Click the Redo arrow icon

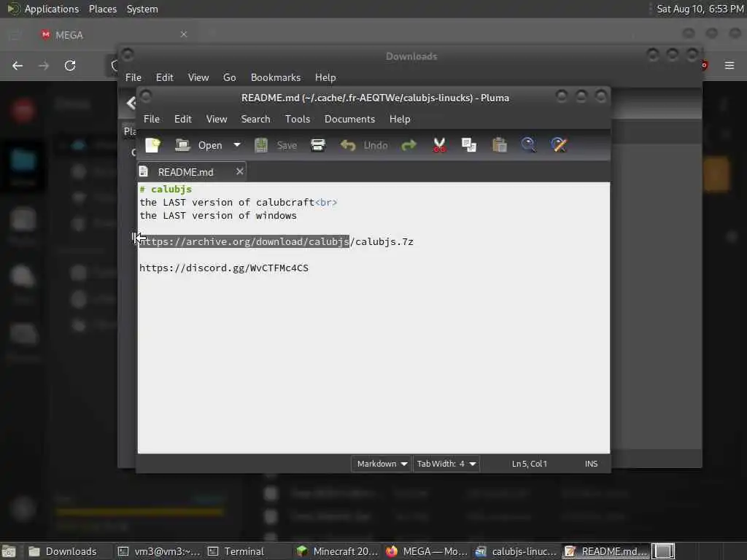409,145
